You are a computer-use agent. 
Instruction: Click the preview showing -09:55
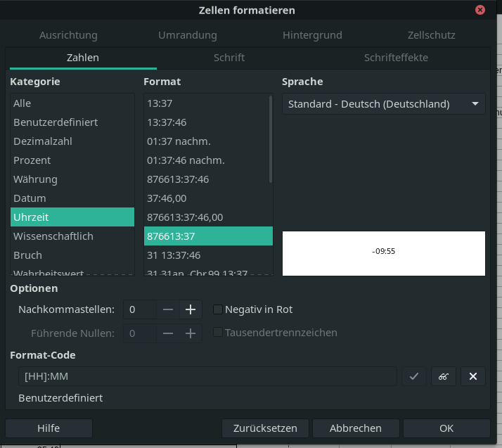pos(384,253)
